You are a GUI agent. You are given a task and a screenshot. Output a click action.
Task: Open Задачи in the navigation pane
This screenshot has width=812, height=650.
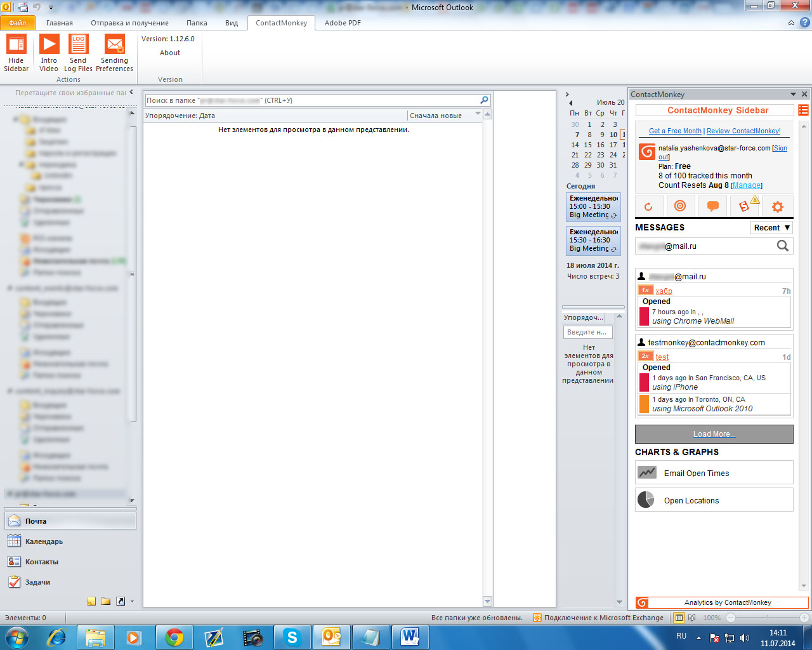click(x=70, y=582)
